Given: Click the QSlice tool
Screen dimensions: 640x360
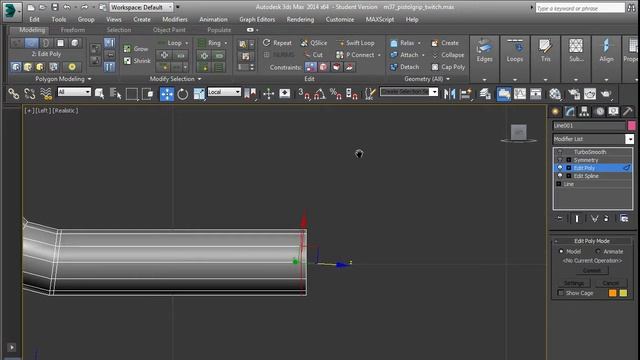Looking at the screenshot, I should coord(313,43).
